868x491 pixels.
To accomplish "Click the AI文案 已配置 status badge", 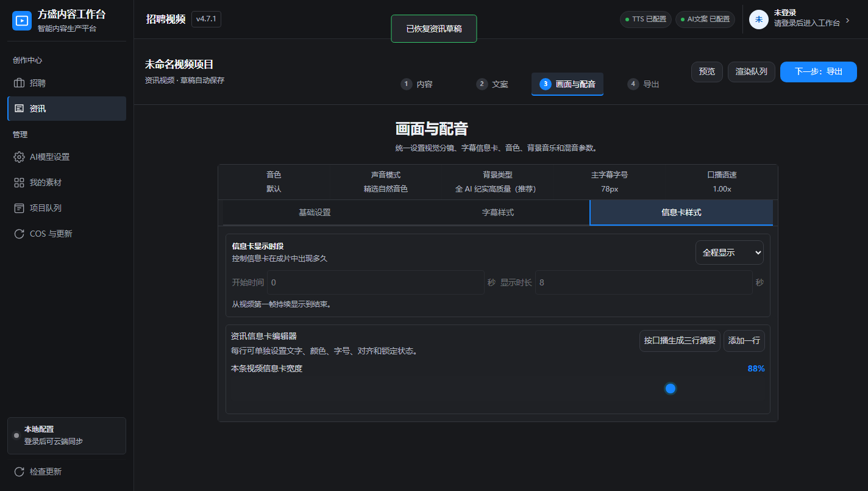I will pyautogui.click(x=705, y=20).
